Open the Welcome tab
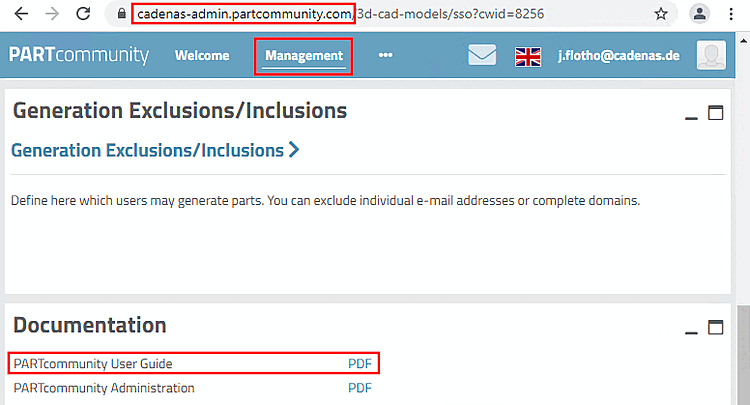 [x=202, y=56]
